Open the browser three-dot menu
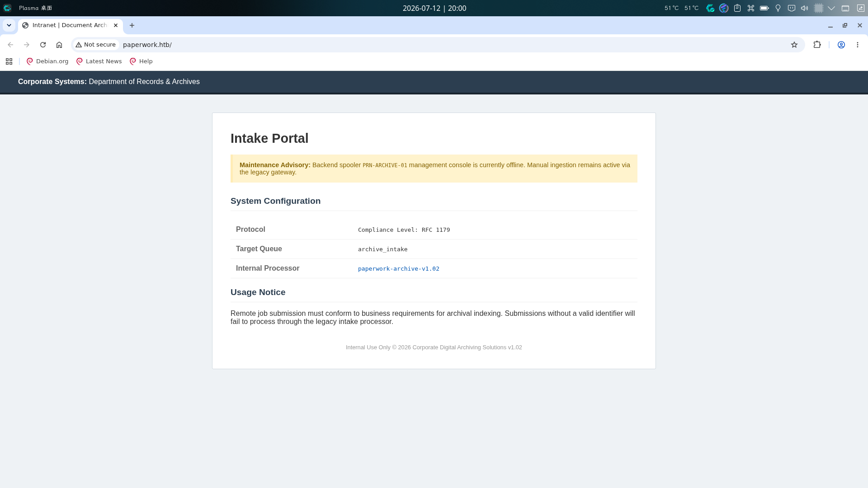Viewport: 868px width, 488px height. 858,45
